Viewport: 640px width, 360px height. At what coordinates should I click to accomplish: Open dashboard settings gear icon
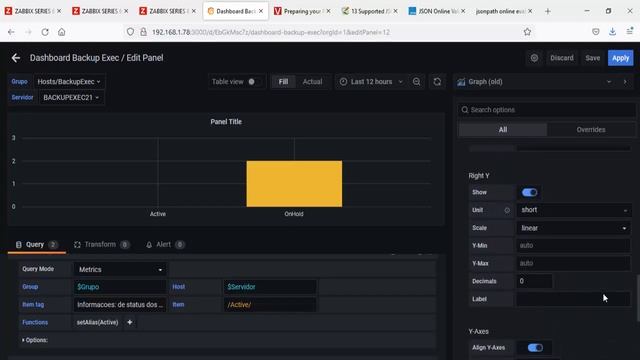click(534, 58)
